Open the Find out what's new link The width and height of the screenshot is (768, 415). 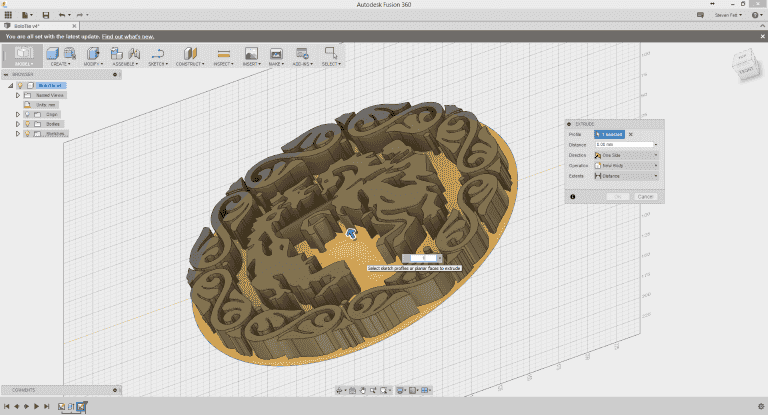tap(128, 37)
